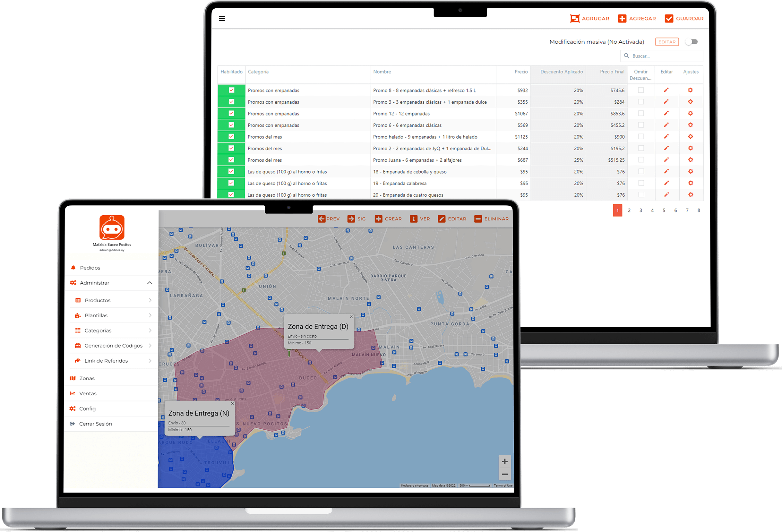Click into the Buscar search field
This screenshot has width=782, height=532.
click(661, 56)
